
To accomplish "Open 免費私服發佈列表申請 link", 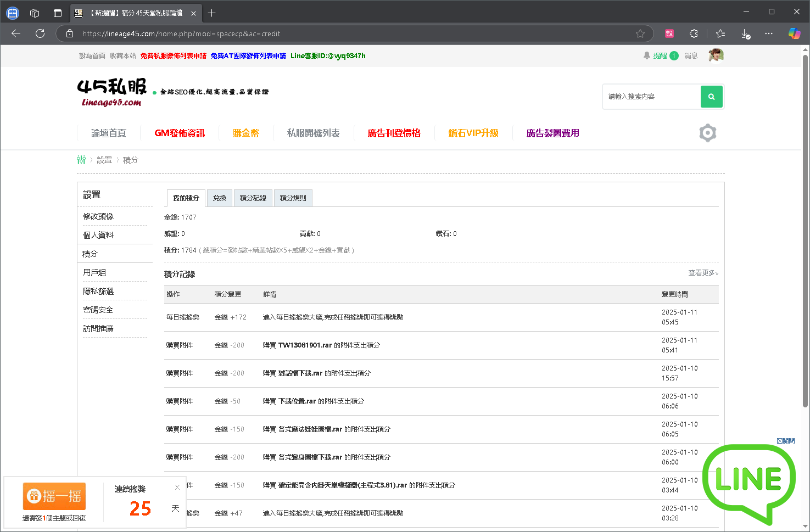I will click(x=174, y=55).
